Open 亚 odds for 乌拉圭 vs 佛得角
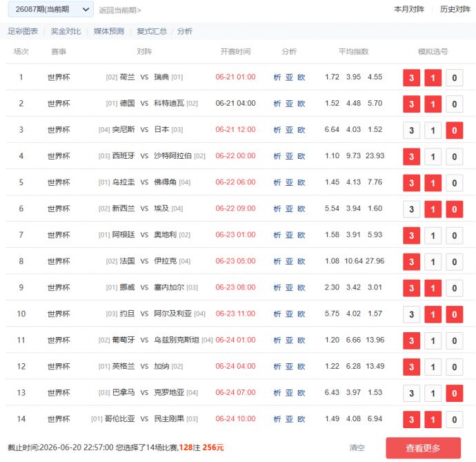The height and width of the screenshot is (462, 476). [289, 182]
